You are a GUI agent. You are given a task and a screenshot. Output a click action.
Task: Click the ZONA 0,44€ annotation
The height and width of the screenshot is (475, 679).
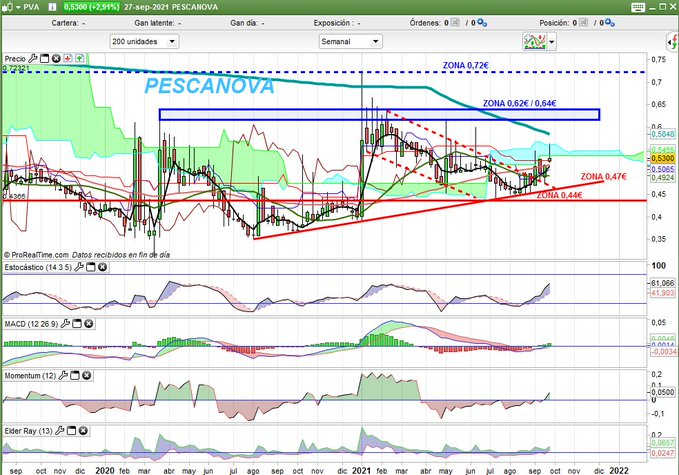pyautogui.click(x=559, y=195)
